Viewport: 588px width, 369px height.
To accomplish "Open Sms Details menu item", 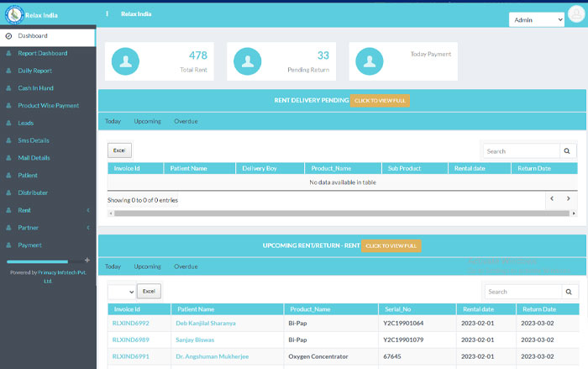I will pyautogui.click(x=34, y=140).
